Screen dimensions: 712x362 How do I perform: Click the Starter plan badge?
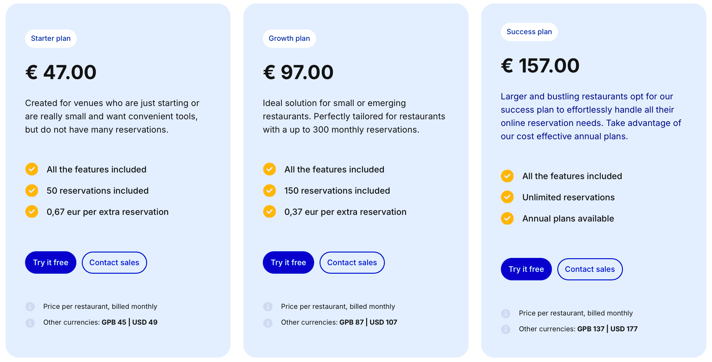[x=51, y=39]
